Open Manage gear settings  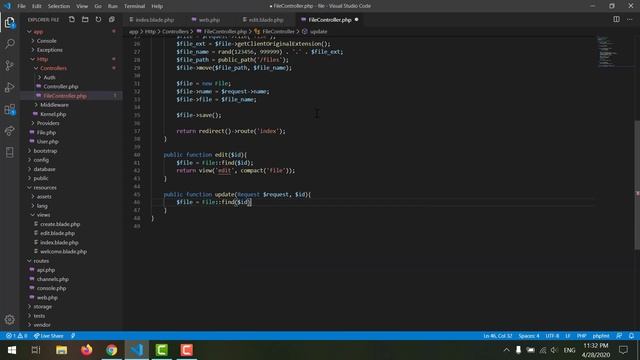(10, 320)
